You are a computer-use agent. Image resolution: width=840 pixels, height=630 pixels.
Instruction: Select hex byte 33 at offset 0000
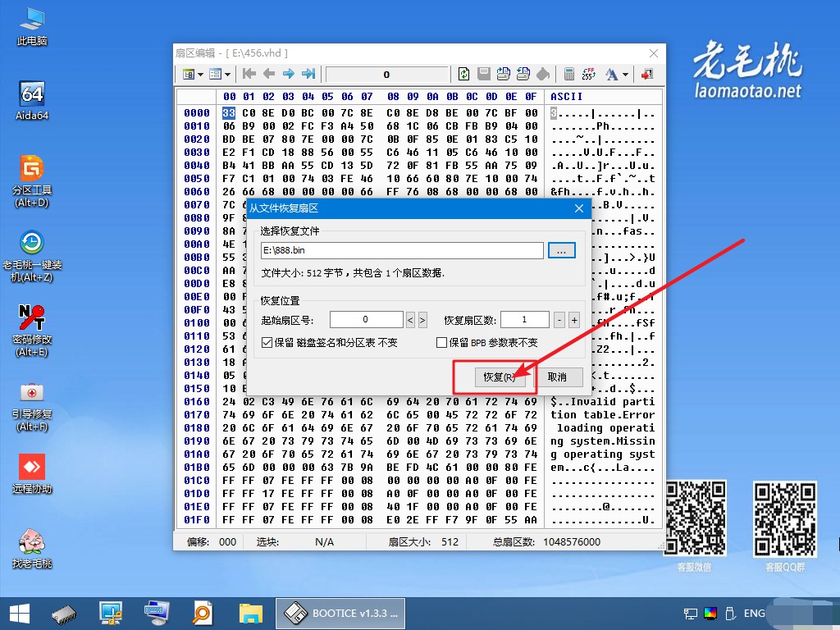pos(229,113)
